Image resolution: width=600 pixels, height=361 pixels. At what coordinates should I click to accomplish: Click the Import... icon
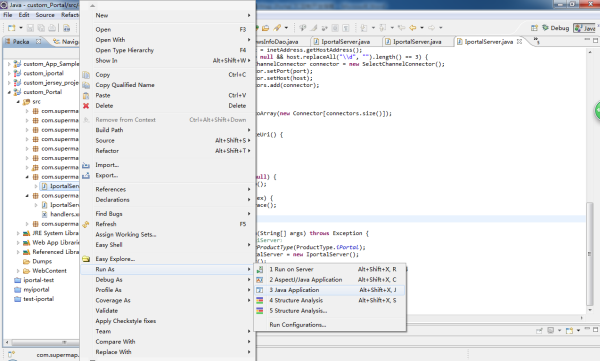point(86,165)
